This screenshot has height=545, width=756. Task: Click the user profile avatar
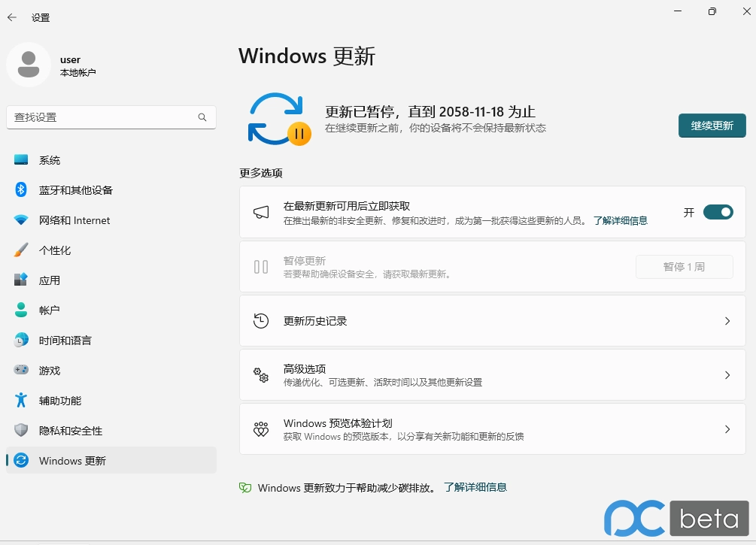tap(29, 65)
